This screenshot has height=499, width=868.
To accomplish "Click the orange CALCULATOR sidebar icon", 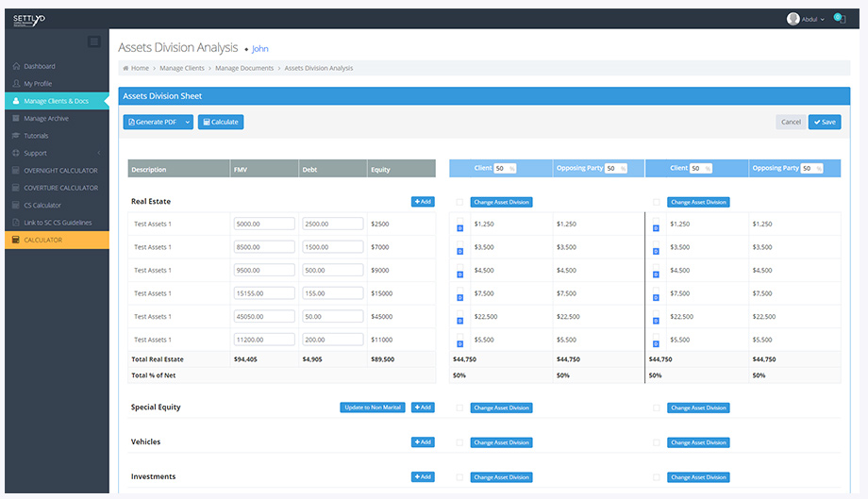I will click(x=16, y=241).
